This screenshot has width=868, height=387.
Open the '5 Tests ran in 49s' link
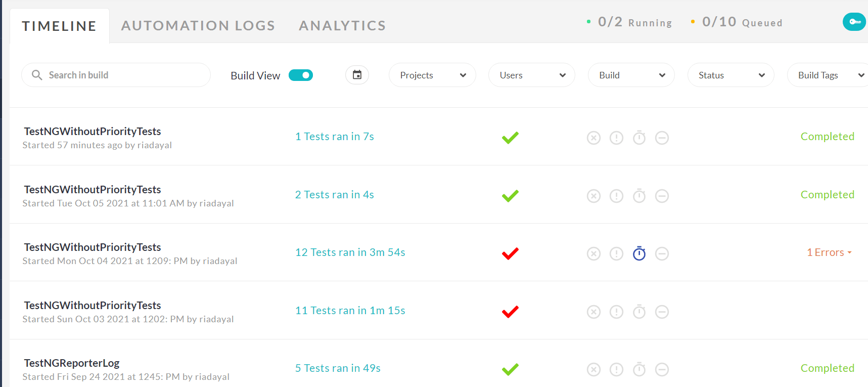(338, 368)
